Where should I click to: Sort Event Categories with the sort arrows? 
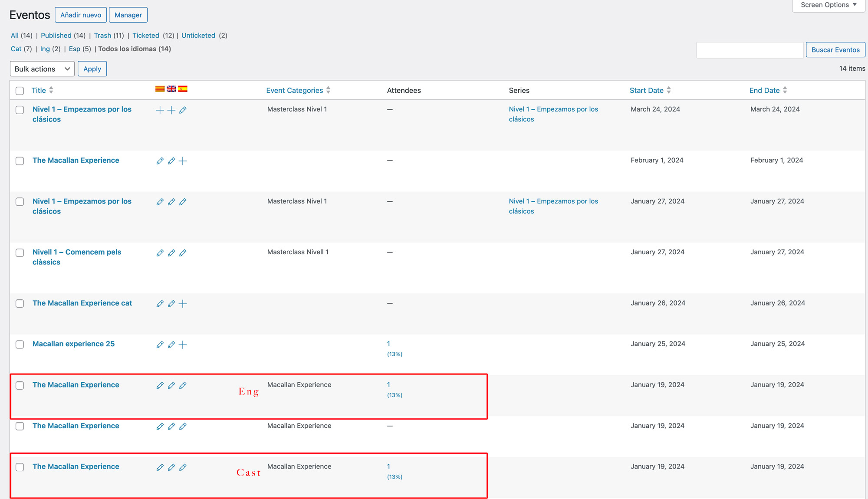pyautogui.click(x=328, y=90)
